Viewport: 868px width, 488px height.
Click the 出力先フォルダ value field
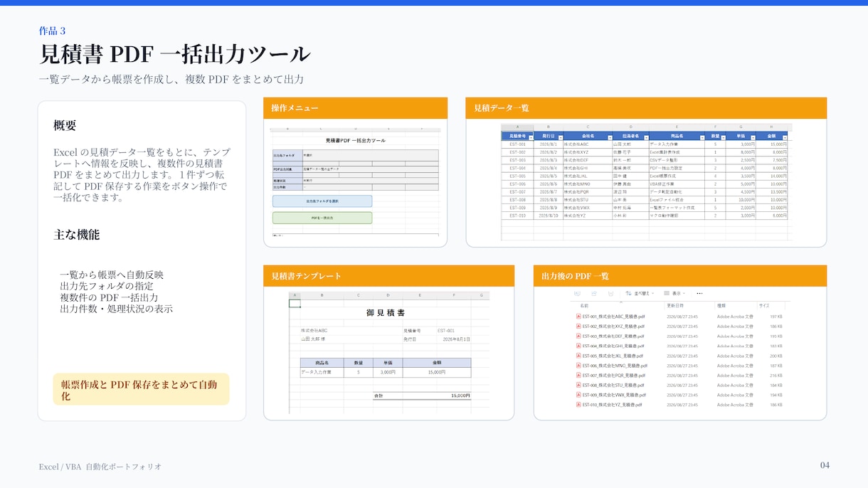[x=371, y=155]
